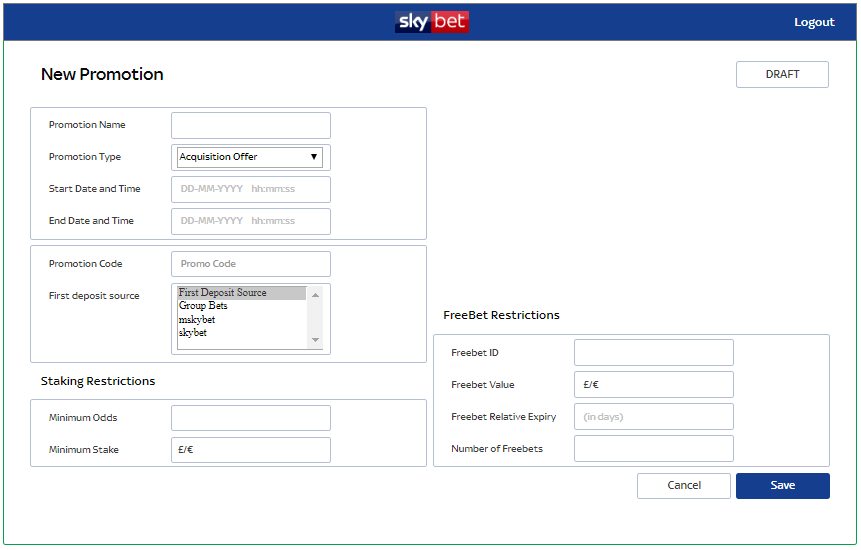Open the Promotion Type dropdown
This screenshot has height=550, width=861.
(250, 157)
